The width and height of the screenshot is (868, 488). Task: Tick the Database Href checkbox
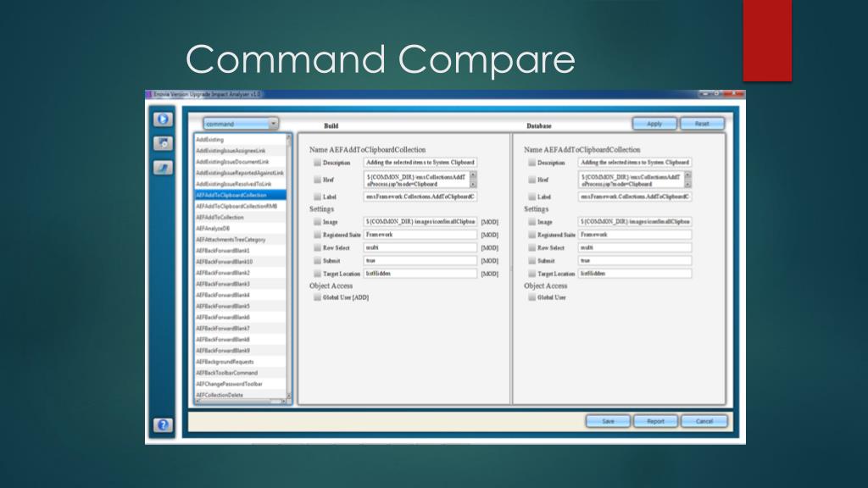click(x=532, y=180)
